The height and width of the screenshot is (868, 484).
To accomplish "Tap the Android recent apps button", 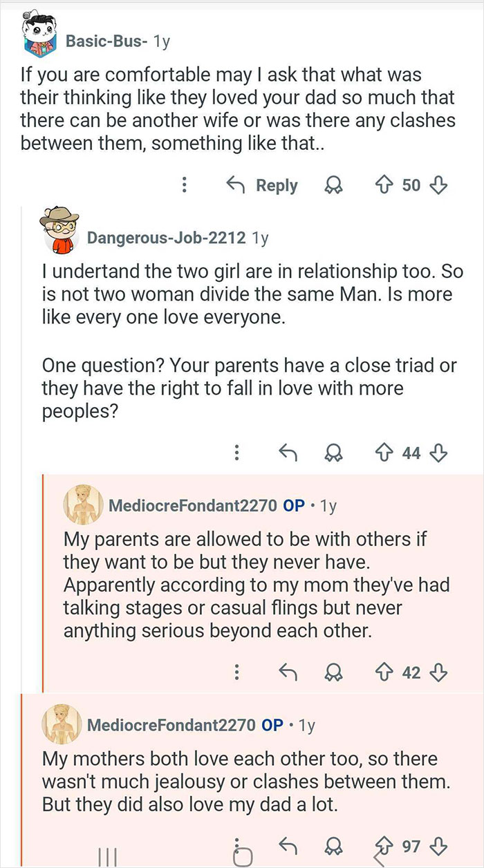I will pos(107,858).
